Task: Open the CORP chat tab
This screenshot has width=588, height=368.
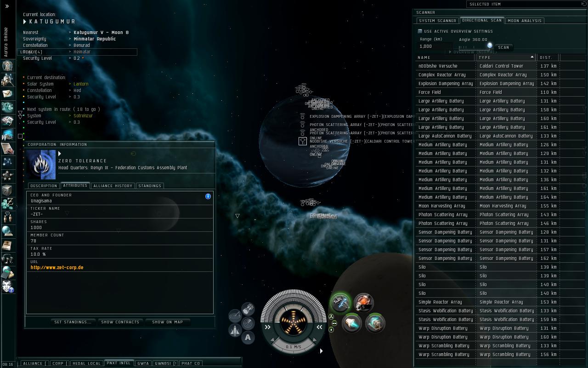Action: point(59,363)
